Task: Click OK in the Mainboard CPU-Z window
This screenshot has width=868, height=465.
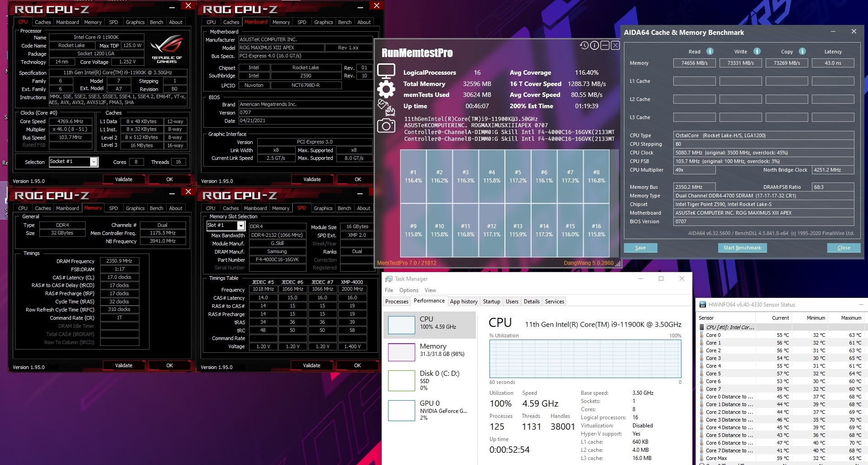Action: pos(358,179)
